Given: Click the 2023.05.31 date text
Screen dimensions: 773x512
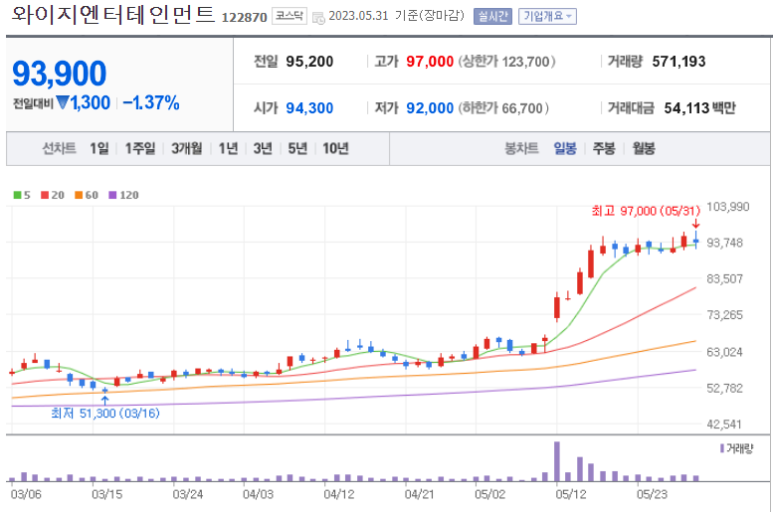Looking at the screenshot, I should pyautogui.click(x=358, y=16).
